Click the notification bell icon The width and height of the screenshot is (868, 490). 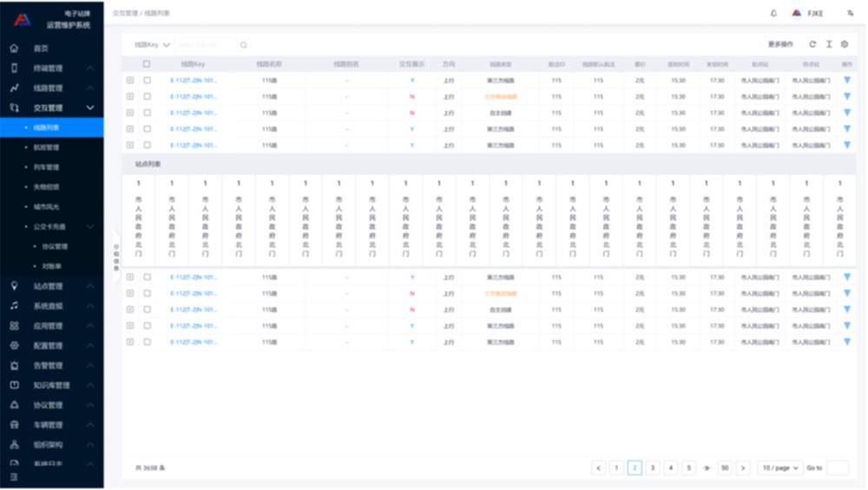point(773,13)
